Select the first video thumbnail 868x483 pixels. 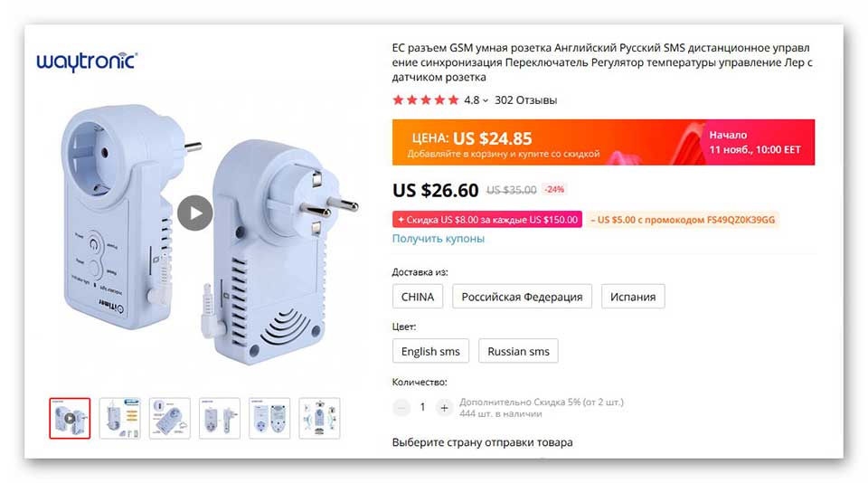[x=70, y=418]
